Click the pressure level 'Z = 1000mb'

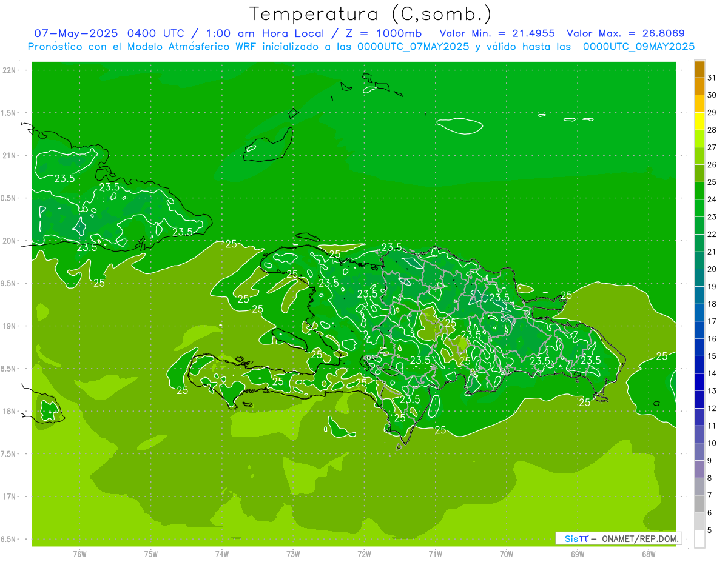coord(382,33)
